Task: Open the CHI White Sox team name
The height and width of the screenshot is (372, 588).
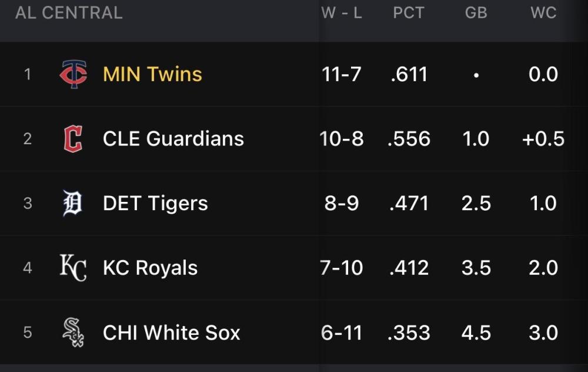Action: (x=171, y=333)
